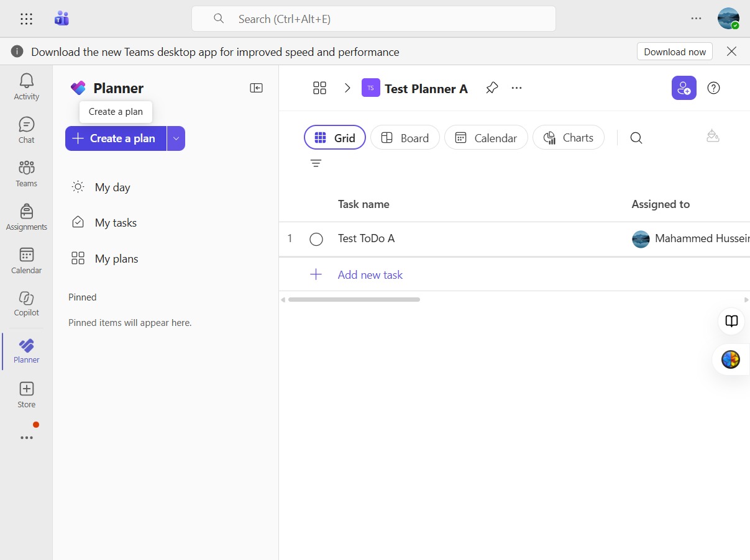Collapse the Planner navigation pane
This screenshot has height=560, width=750.
pyautogui.click(x=256, y=88)
